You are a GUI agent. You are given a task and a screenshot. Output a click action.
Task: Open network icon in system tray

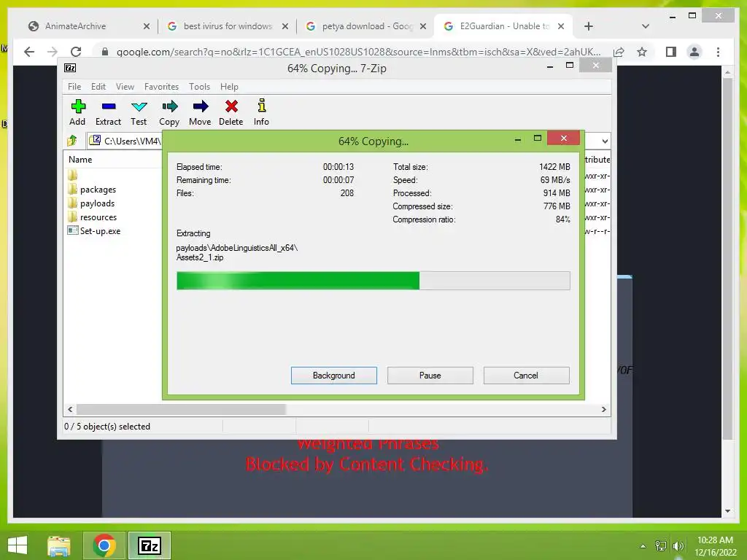pyautogui.click(x=661, y=545)
